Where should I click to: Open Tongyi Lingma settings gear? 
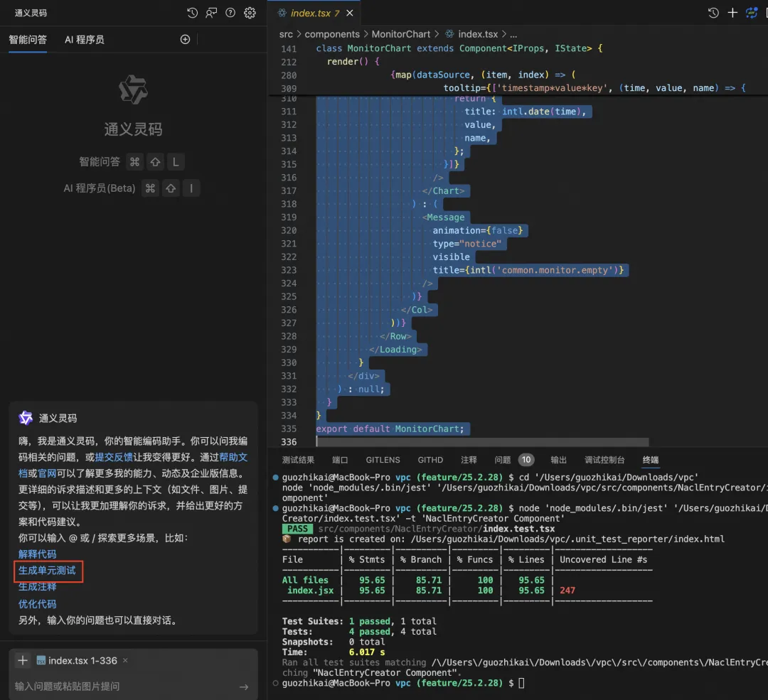click(250, 13)
